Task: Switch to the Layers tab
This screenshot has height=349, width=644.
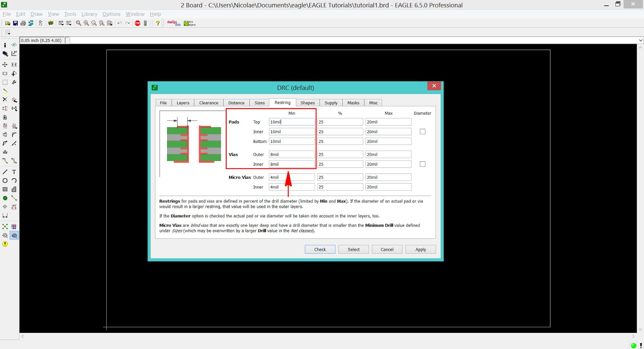Action: click(183, 103)
